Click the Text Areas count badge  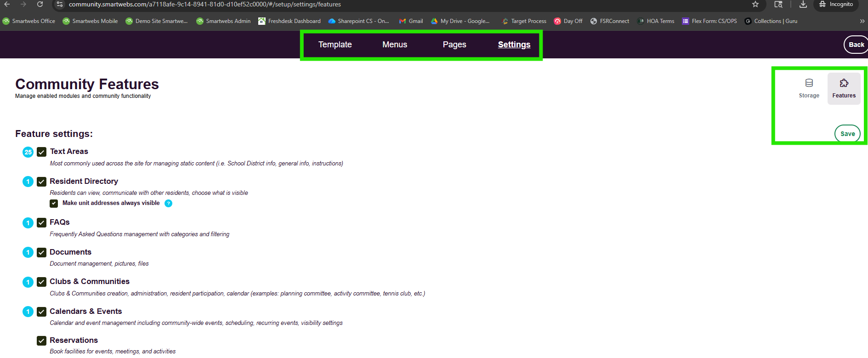coord(28,152)
